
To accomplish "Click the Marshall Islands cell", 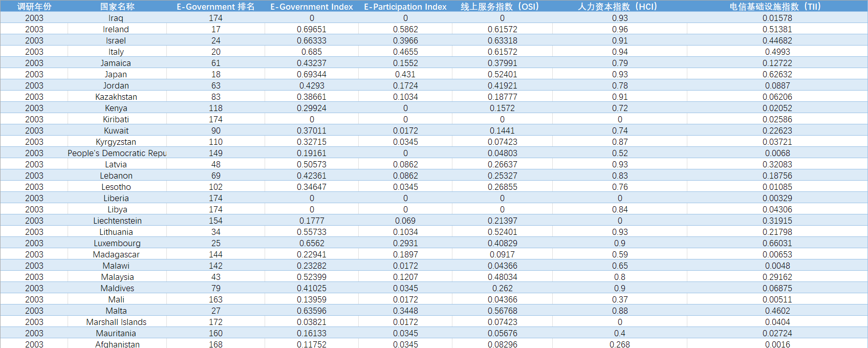I will point(116,322).
